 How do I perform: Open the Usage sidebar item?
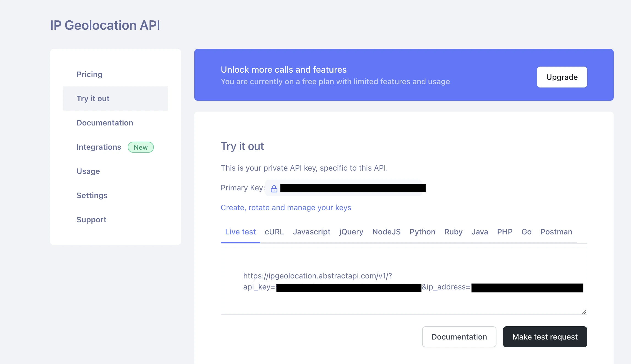[115, 171]
